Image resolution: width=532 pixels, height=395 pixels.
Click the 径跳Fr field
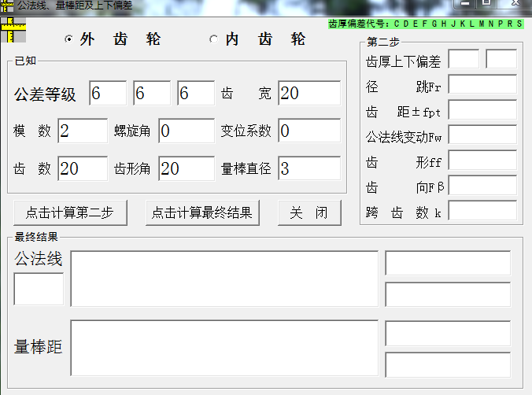click(x=482, y=84)
